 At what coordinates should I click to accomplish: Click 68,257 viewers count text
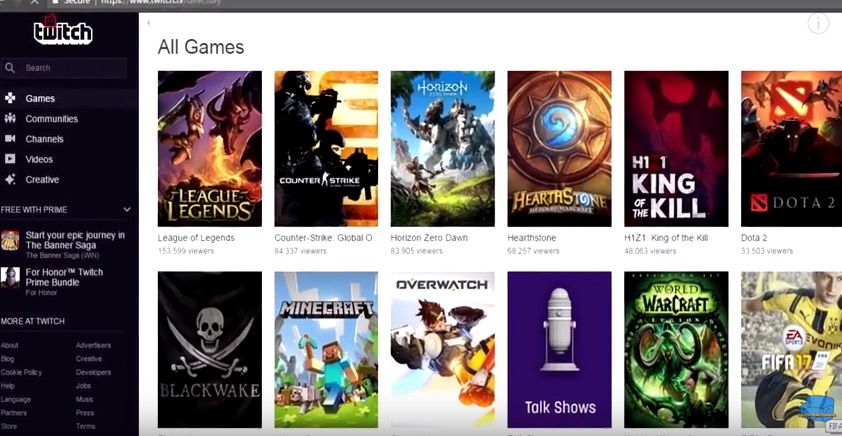point(533,251)
